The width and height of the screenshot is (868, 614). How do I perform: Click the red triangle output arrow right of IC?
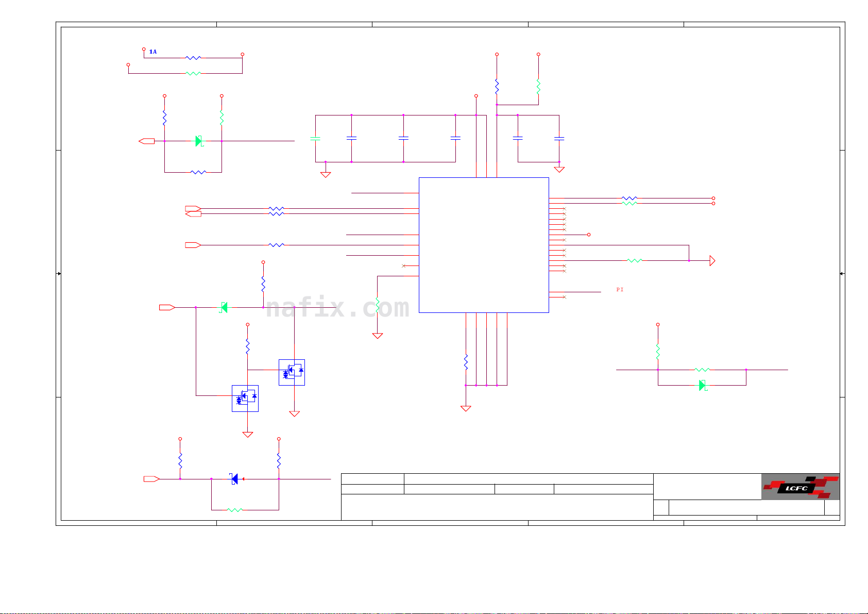tap(712, 261)
